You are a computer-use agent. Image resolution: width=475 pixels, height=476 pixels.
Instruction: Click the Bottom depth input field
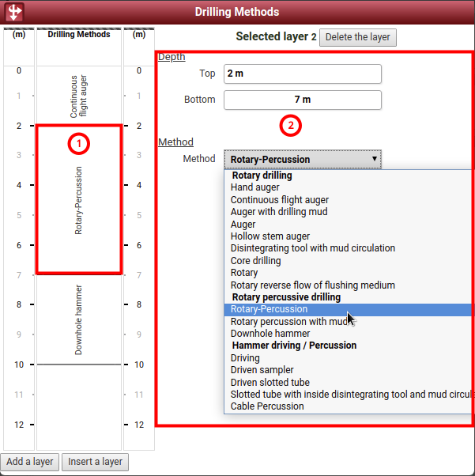pos(302,100)
